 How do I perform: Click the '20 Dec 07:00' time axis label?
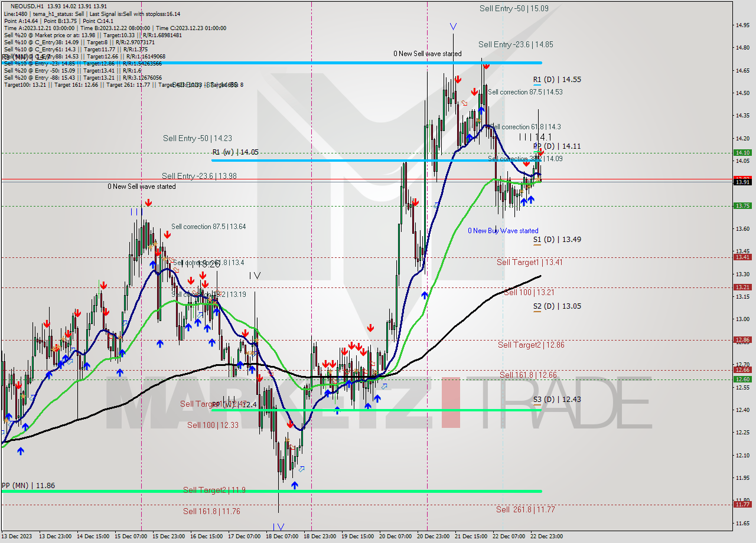pyautogui.click(x=396, y=537)
